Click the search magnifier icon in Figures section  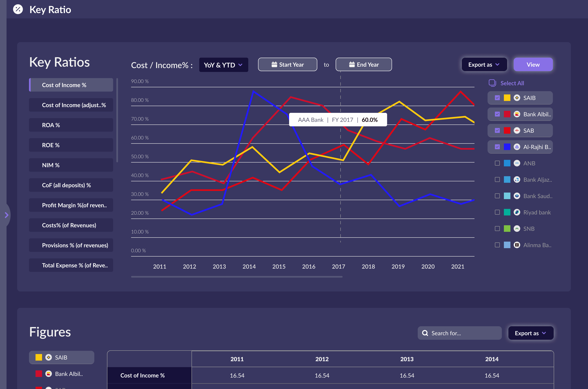tap(425, 333)
